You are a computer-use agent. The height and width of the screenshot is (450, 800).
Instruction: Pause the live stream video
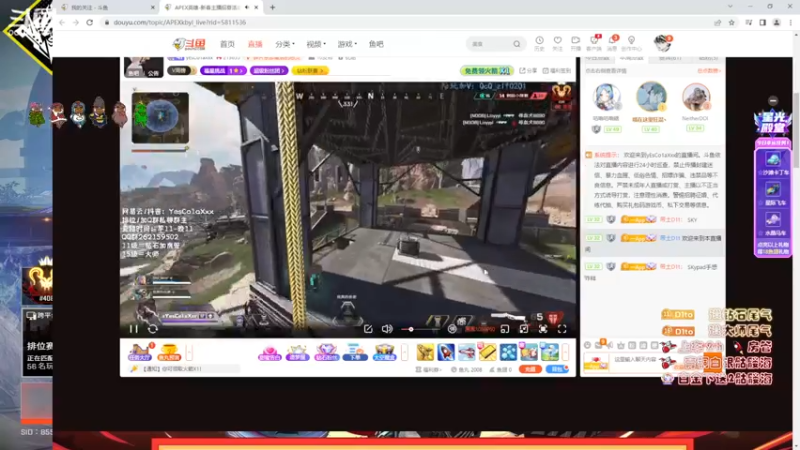[x=134, y=329]
